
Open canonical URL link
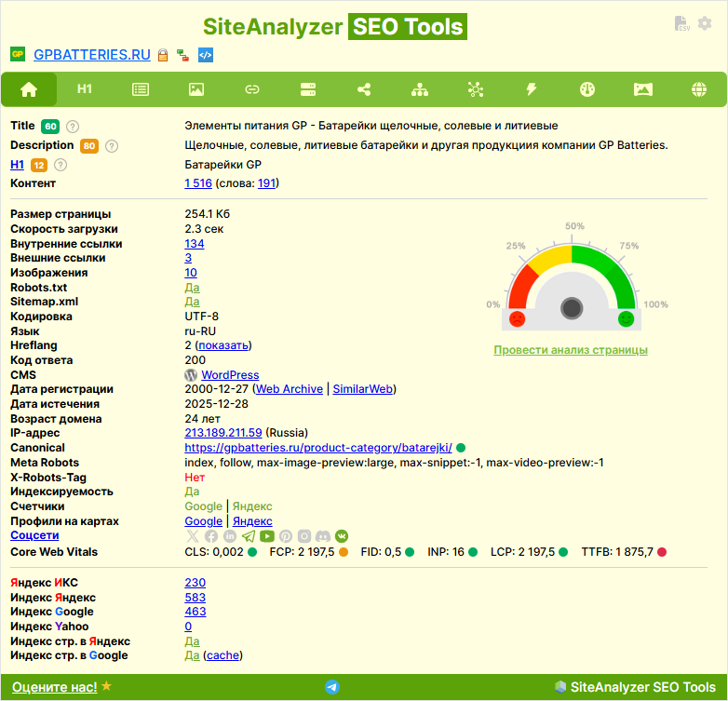coord(318,448)
